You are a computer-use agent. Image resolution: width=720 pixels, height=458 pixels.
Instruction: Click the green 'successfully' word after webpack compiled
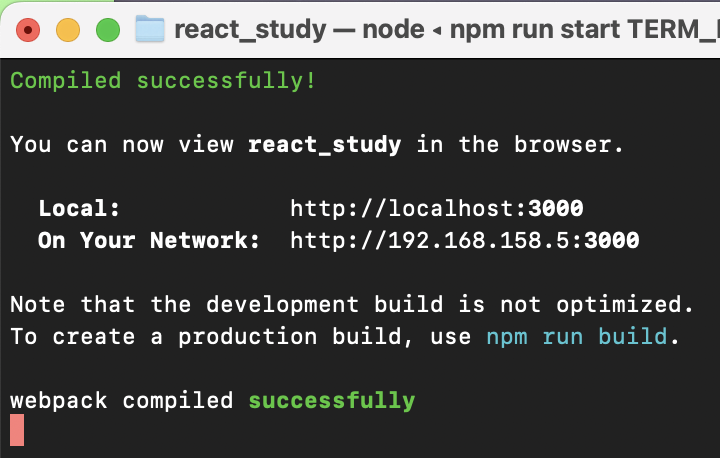click(x=332, y=401)
